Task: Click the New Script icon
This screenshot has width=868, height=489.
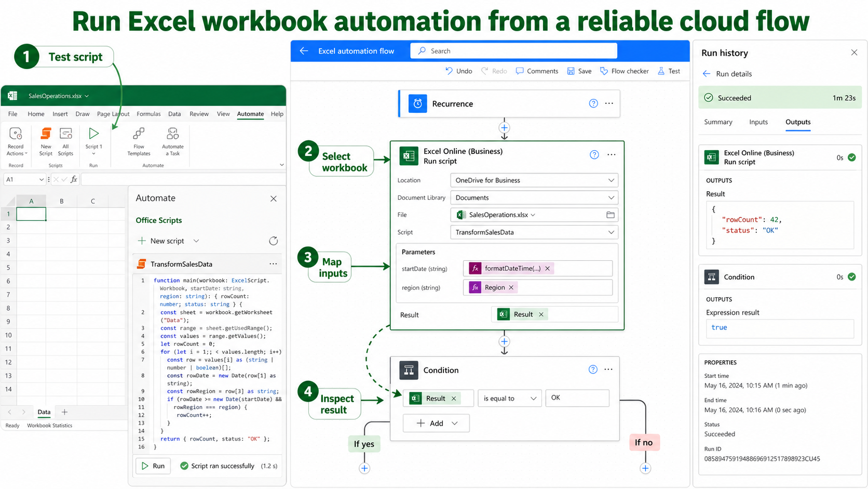Action: tap(46, 134)
